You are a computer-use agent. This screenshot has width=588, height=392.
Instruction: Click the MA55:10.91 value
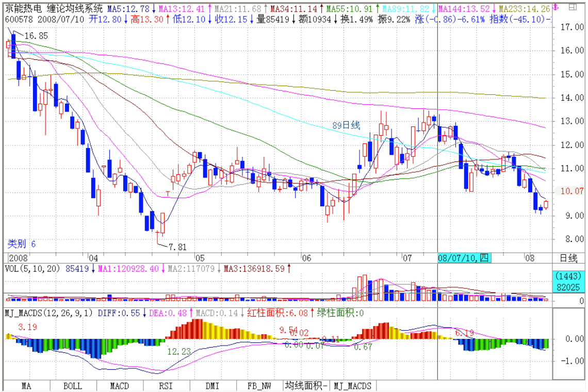[x=350, y=8]
